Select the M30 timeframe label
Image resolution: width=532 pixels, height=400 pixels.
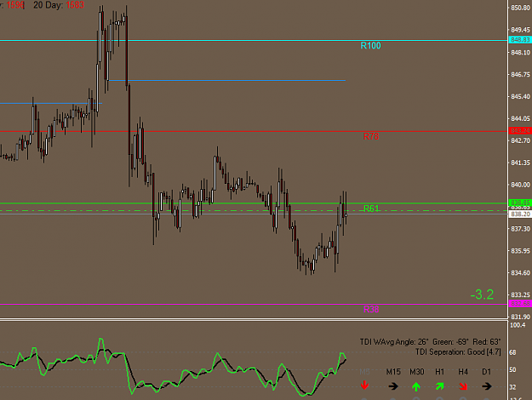tap(416, 372)
